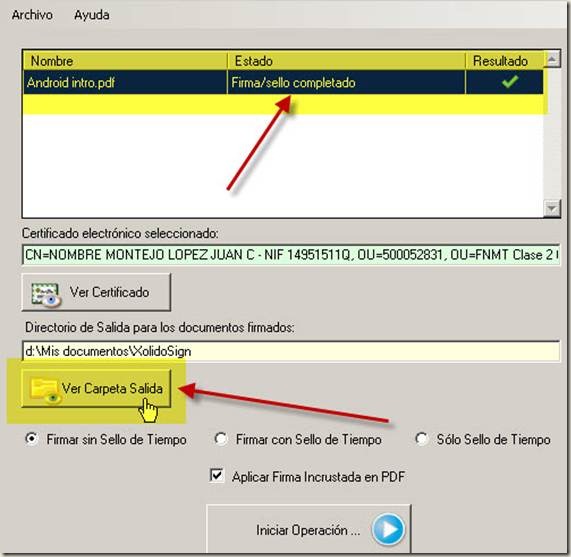The width and height of the screenshot is (571, 557).
Task: Start signing with Iniciar Operación button
Action: click(x=308, y=529)
